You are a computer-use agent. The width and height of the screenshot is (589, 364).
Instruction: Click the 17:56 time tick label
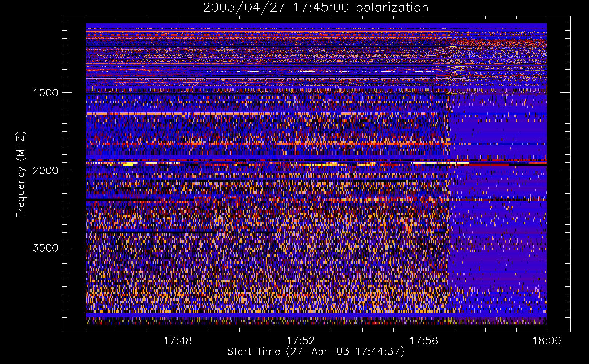click(424, 341)
